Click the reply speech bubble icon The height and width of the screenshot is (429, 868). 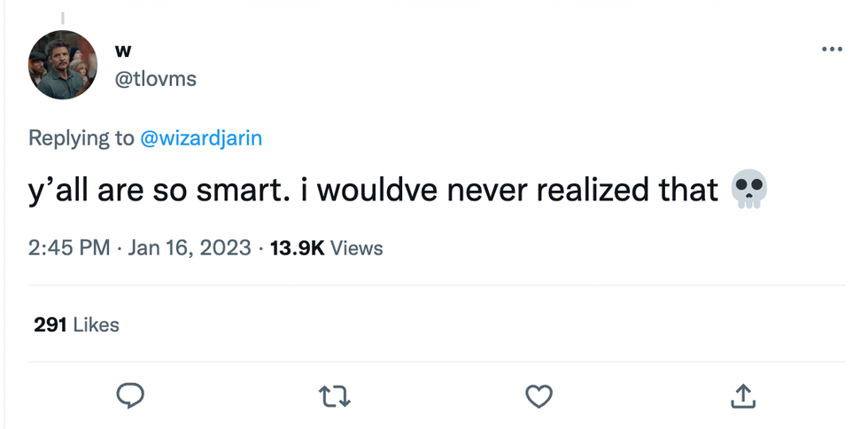129,397
